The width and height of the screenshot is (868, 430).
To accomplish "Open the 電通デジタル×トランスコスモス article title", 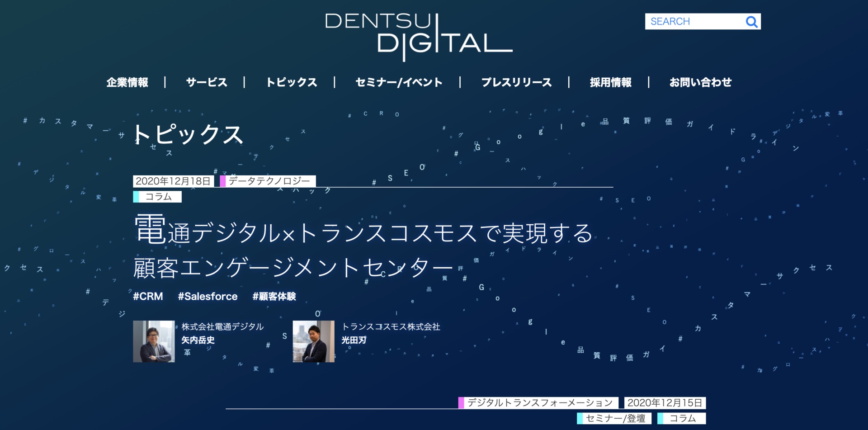I will tap(363, 248).
